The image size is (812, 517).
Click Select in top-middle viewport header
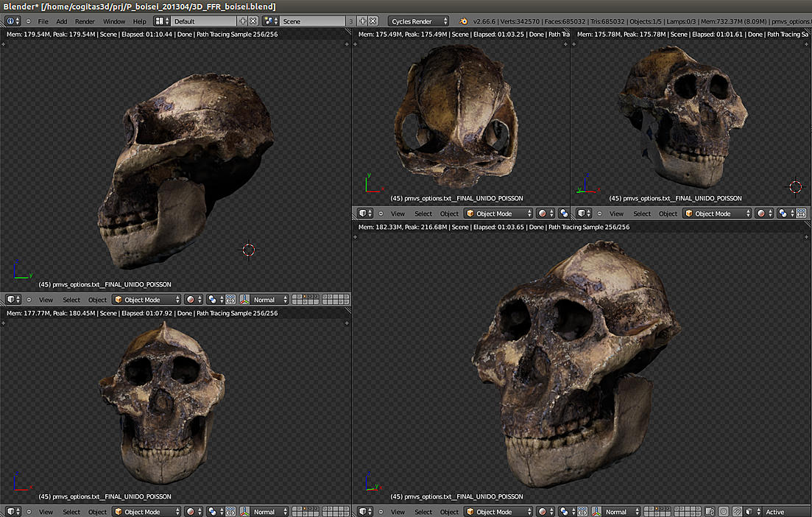point(423,214)
